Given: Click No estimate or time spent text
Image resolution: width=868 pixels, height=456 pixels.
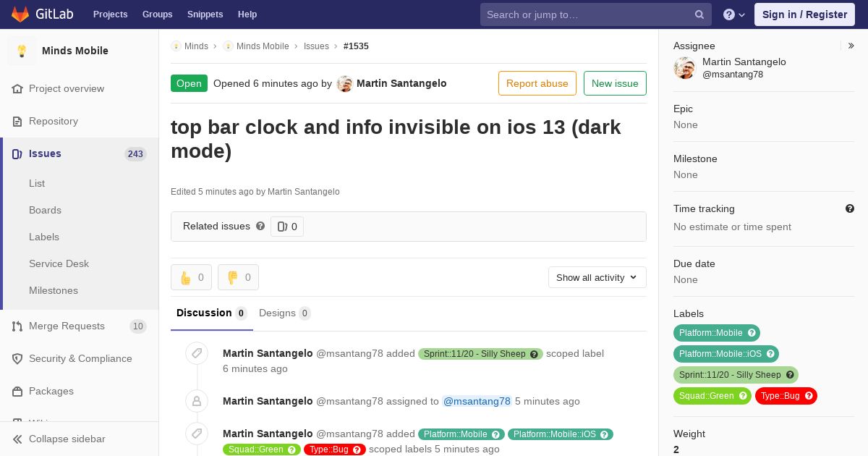Looking at the screenshot, I should pyautogui.click(x=732, y=227).
